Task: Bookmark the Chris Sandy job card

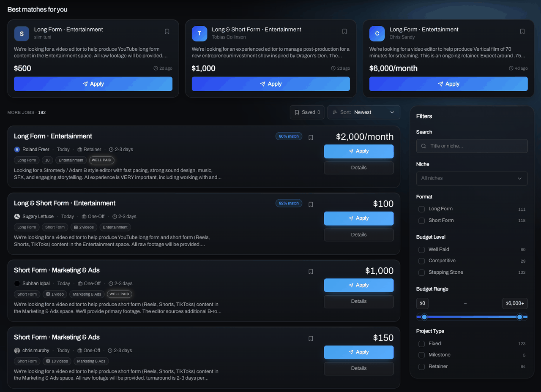Action: pos(522,32)
